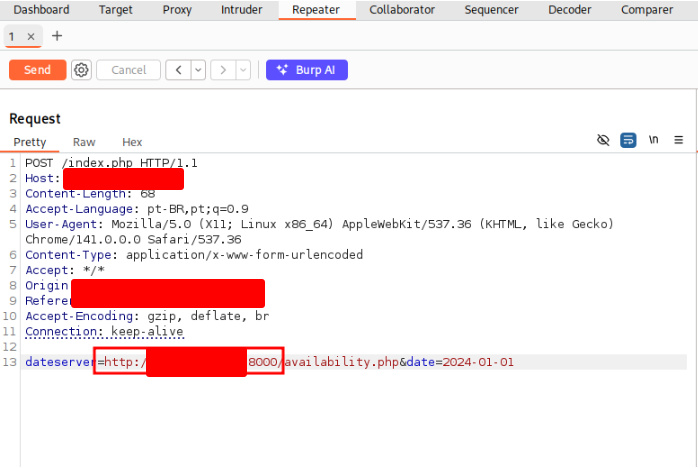698x468 pixels.
Task: Select the Raw request view
Action: 84,143
